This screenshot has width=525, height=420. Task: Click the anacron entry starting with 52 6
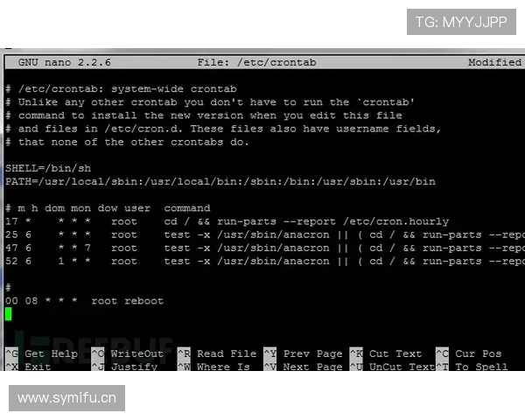[x=265, y=262]
